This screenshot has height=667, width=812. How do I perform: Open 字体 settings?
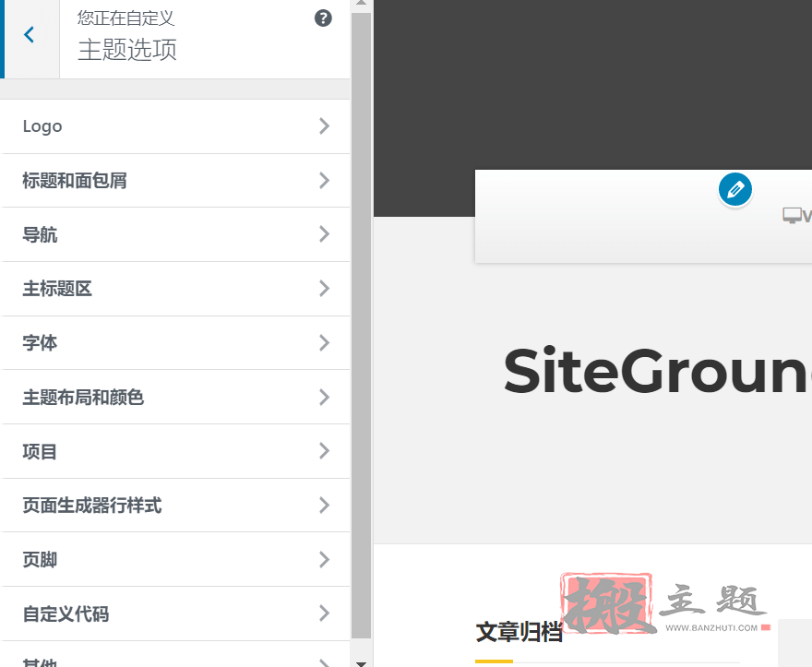[175, 343]
